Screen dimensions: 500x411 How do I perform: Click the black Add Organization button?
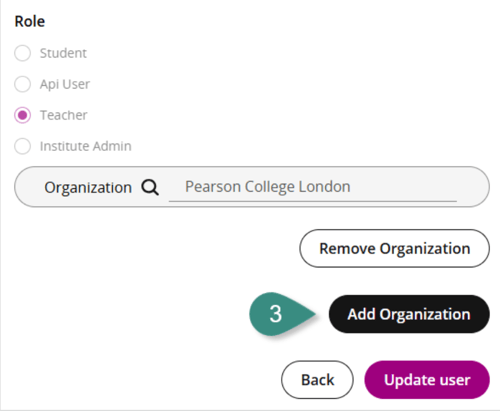[409, 314]
